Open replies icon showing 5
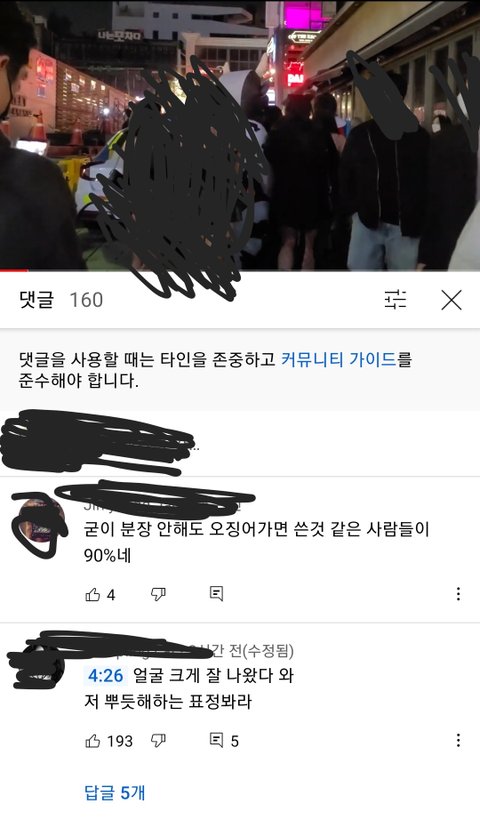Screen dimensions: 480x820 click(224, 741)
